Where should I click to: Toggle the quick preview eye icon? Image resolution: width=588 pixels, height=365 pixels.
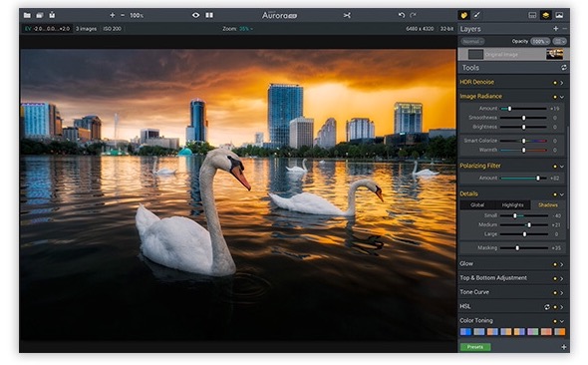point(195,15)
